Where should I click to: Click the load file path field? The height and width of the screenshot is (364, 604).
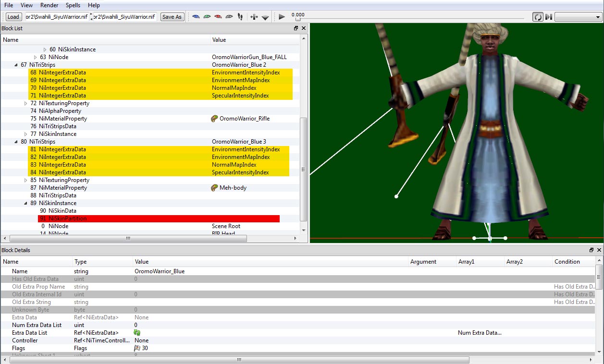pos(56,17)
